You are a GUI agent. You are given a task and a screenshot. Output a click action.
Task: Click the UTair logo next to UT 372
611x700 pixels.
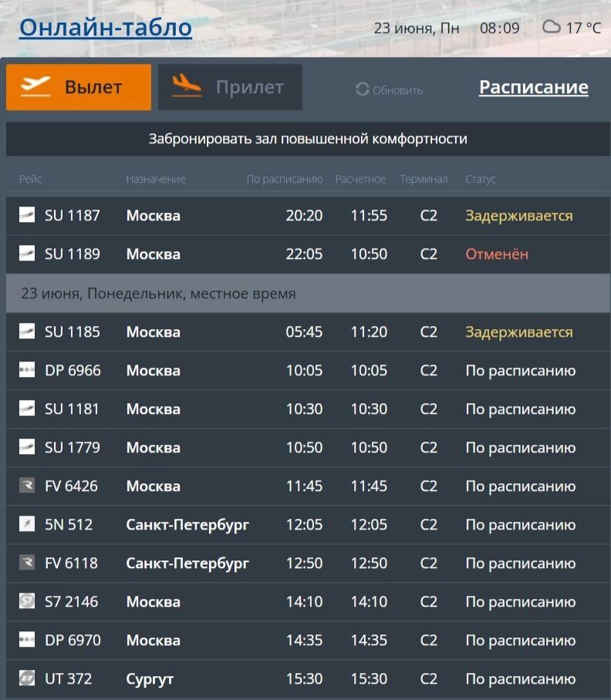(x=27, y=678)
